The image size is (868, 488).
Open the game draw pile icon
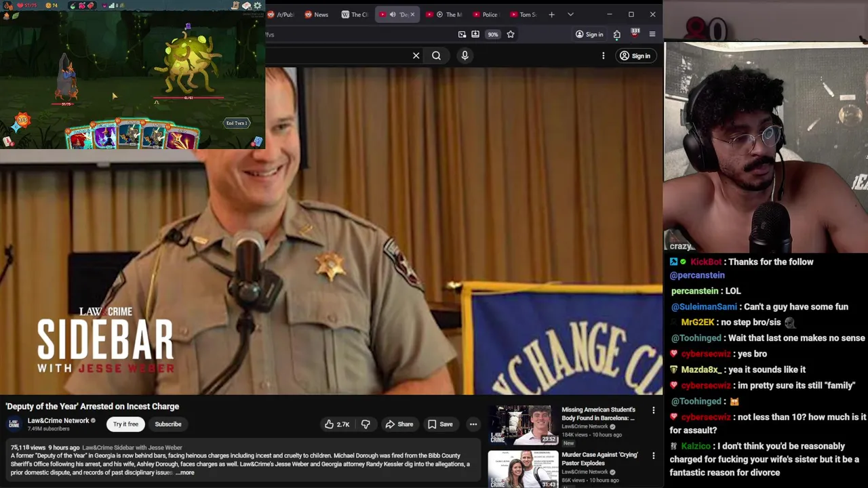click(7, 142)
